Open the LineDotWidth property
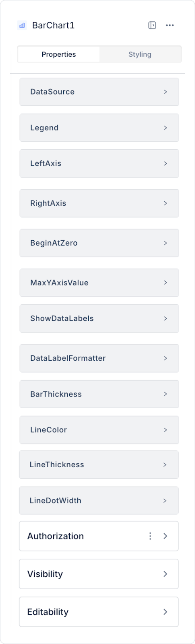 click(99, 501)
